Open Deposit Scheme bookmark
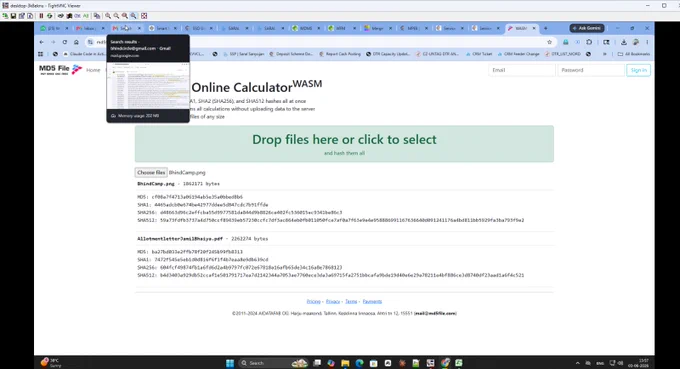680x369 pixels. click(x=291, y=54)
